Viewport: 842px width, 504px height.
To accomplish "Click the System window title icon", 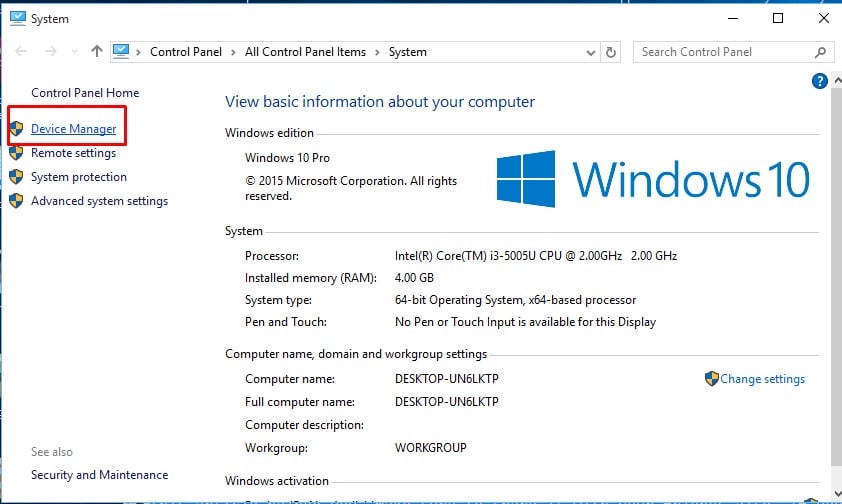I will tap(18, 18).
